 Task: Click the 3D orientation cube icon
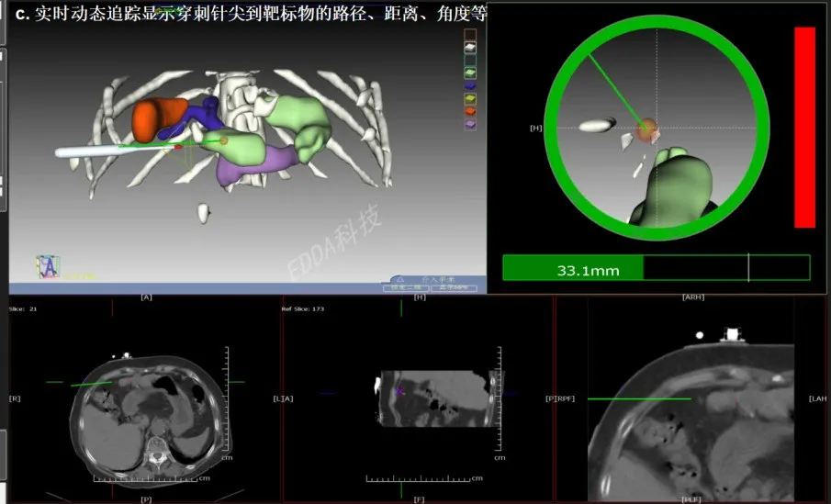(x=48, y=266)
